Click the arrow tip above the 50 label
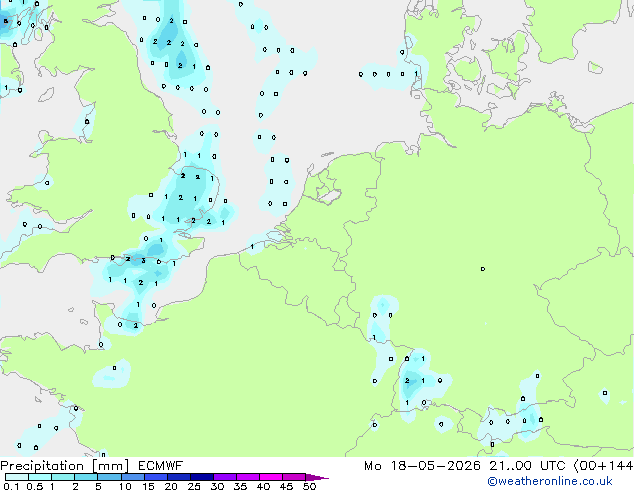The height and width of the screenshot is (490, 634). 317,477
